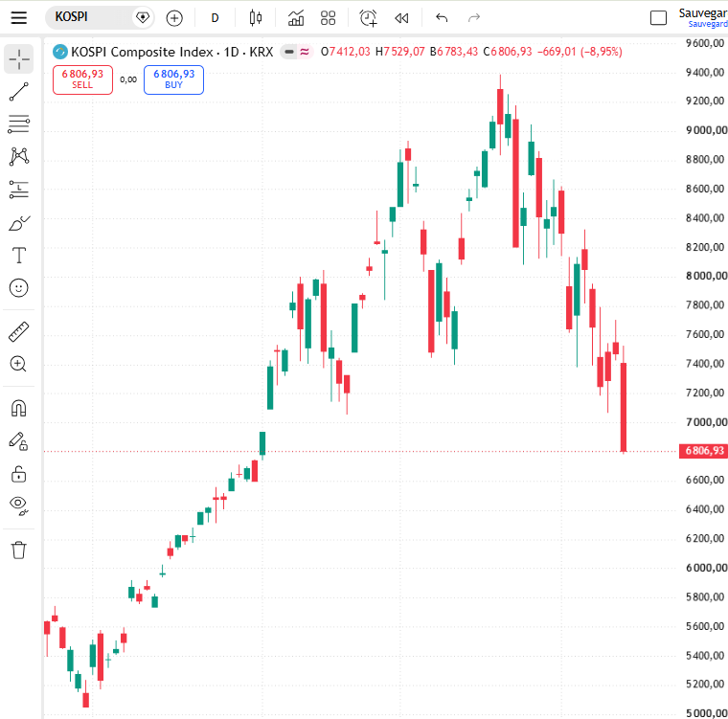Click the 9 400,00 price scale label
This screenshot has height=719, width=728.
(705, 73)
